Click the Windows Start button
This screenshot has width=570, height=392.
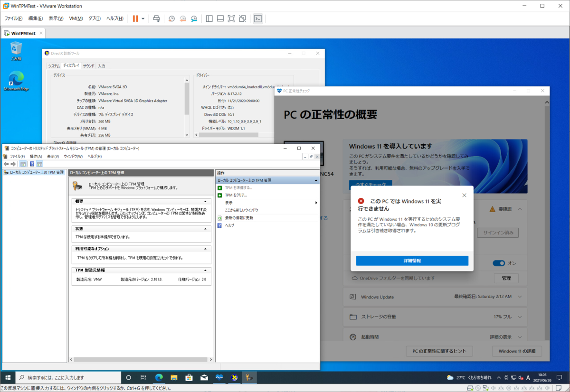click(8, 378)
